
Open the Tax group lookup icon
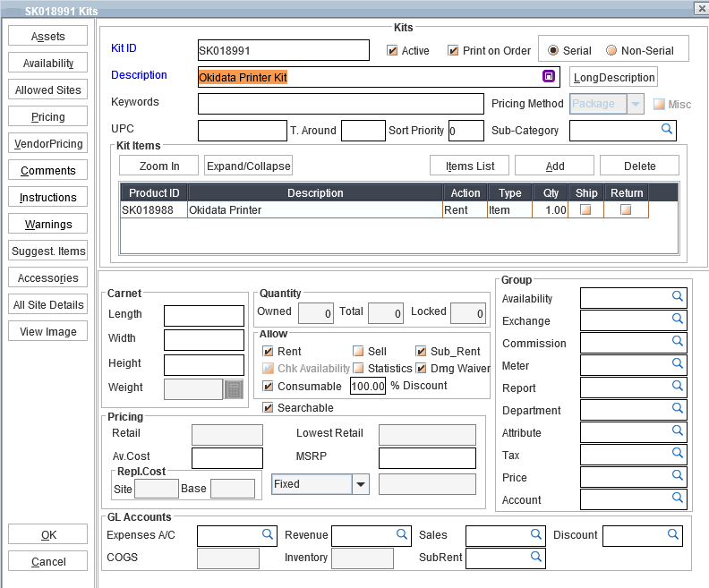tap(678, 454)
